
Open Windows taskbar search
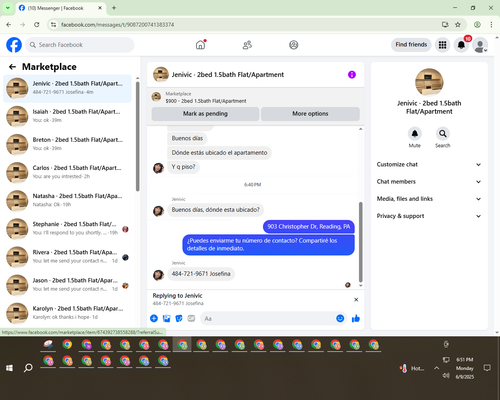click(28, 368)
